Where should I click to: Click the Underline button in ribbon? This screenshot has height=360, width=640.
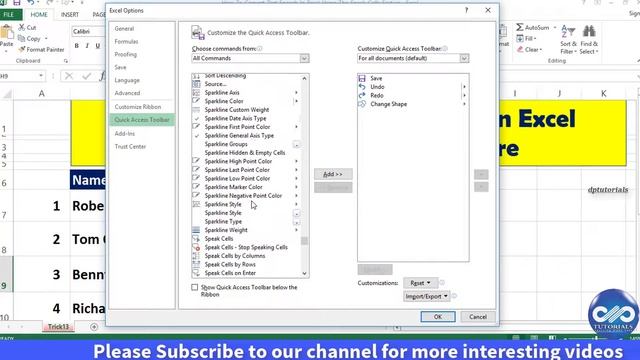point(98,46)
